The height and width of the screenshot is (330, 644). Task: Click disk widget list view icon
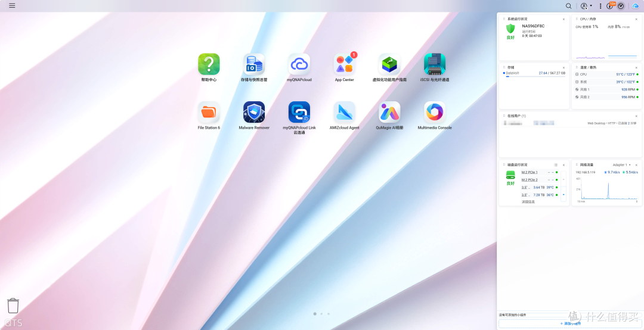click(556, 165)
